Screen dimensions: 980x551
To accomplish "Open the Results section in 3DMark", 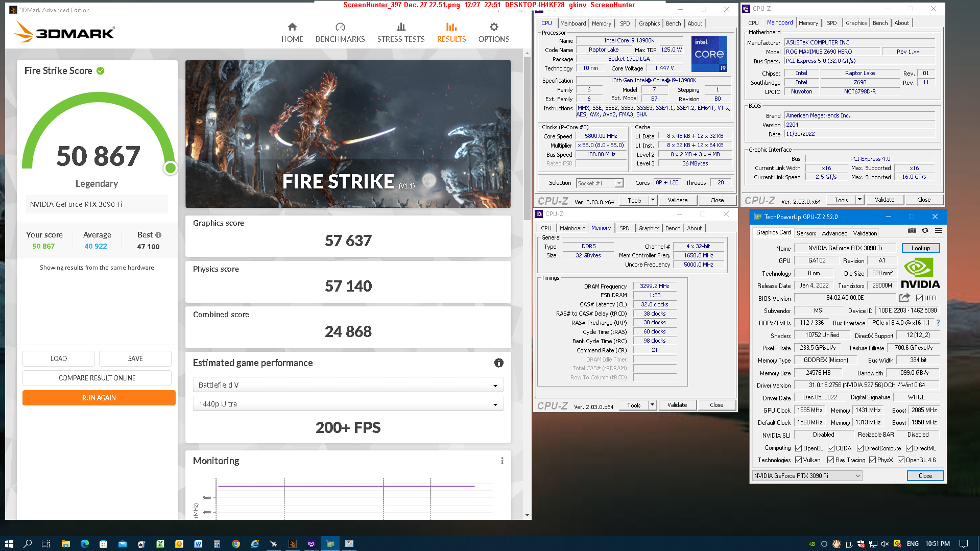I will [x=451, y=33].
